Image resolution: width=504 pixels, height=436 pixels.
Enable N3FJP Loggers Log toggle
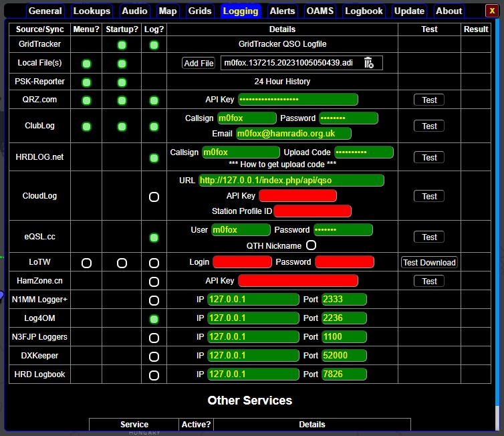(154, 338)
